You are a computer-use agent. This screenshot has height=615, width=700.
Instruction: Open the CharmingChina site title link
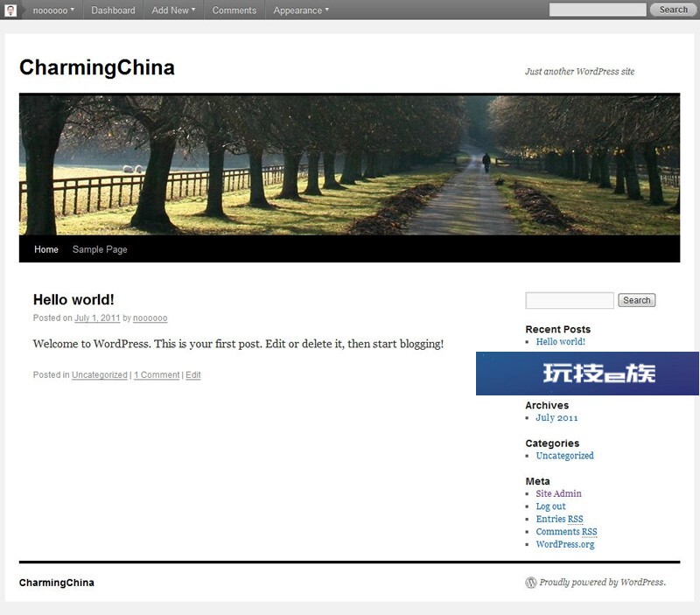point(97,67)
